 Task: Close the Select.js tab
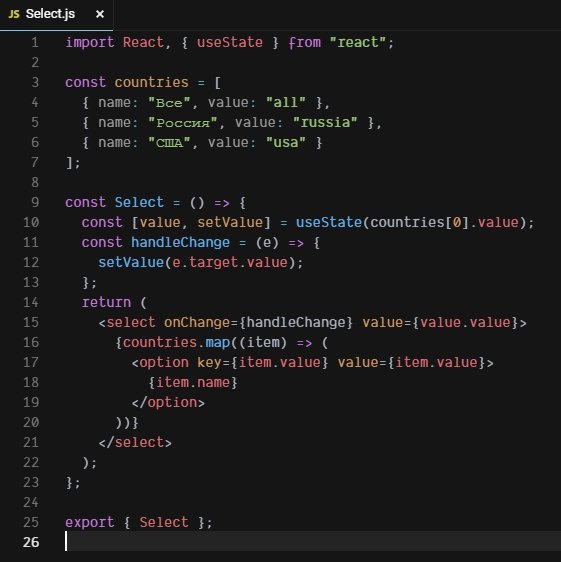pos(100,14)
